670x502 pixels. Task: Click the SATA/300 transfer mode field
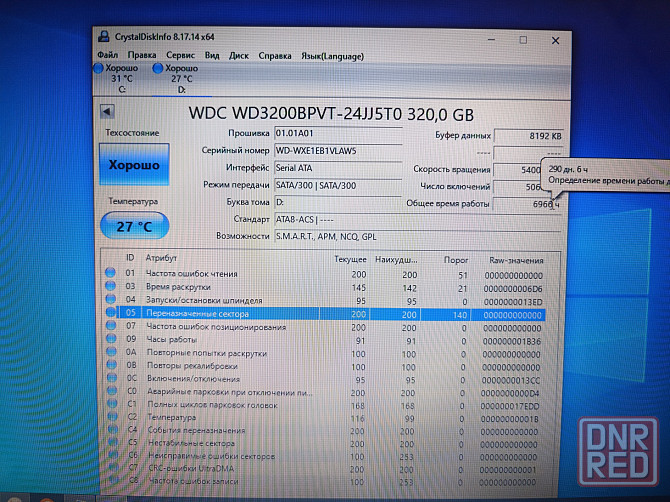(338, 185)
